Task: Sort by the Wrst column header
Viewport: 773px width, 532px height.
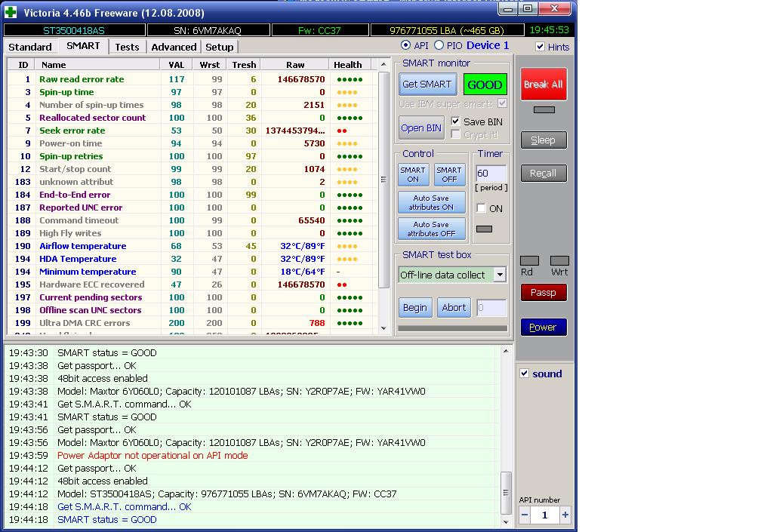Action: 210,65
